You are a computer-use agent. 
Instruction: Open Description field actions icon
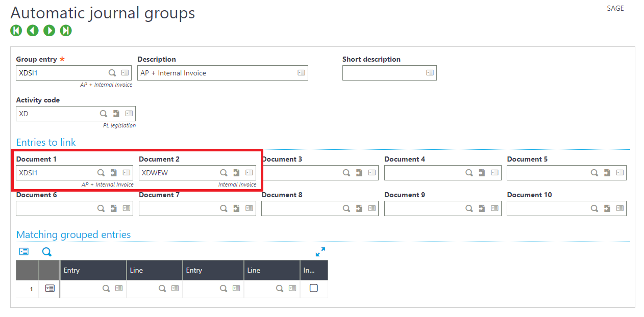pyautogui.click(x=302, y=73)
